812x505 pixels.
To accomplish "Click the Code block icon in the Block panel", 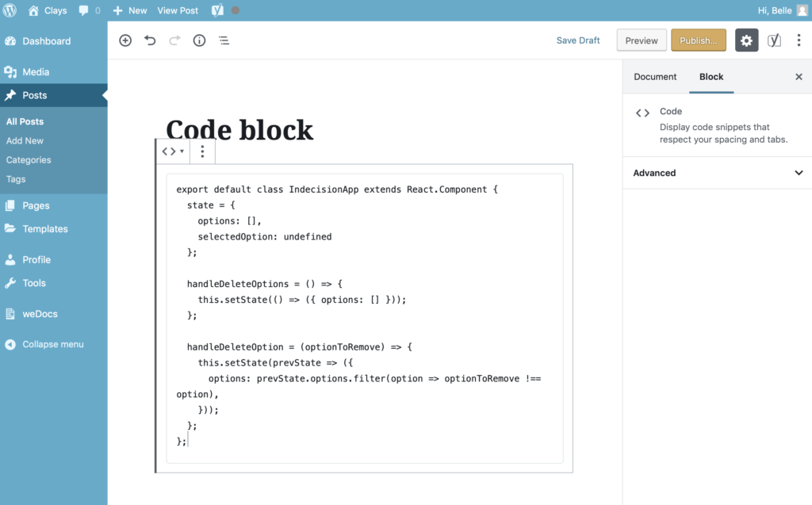I will point(642,112).
